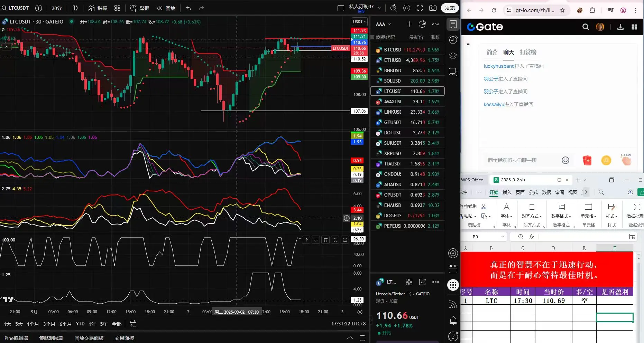The image size is (644, 343).
Task: Open USDT currency dropdown on price axis
Action: [359, 21]
